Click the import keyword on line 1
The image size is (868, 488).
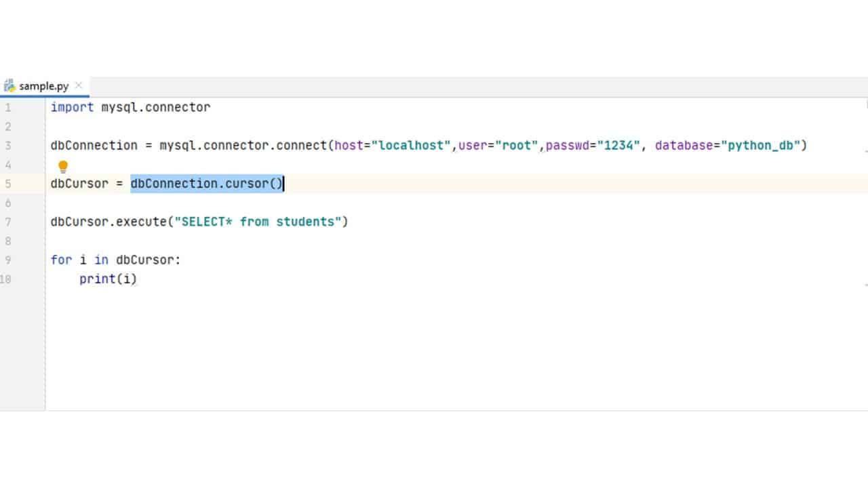click(72, 107)
